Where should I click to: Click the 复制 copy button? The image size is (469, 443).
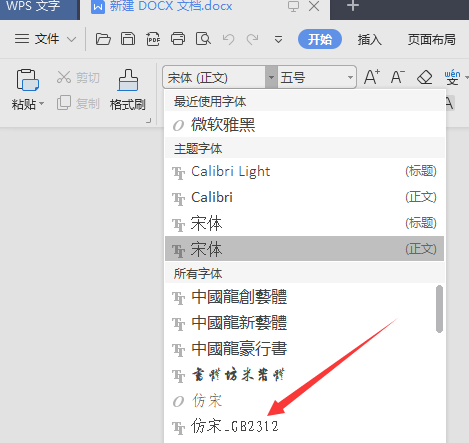(78, 103)
